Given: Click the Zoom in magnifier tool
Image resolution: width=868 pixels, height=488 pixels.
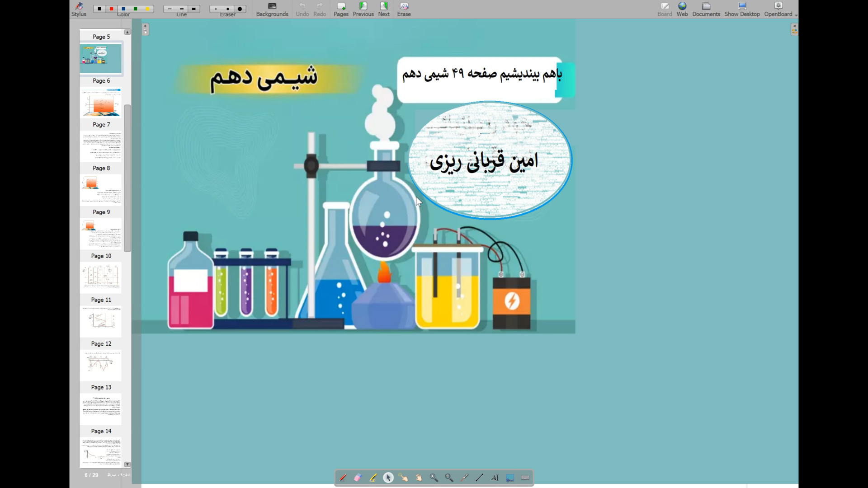Looking at the screenshot, I should (x=434, y=478).
